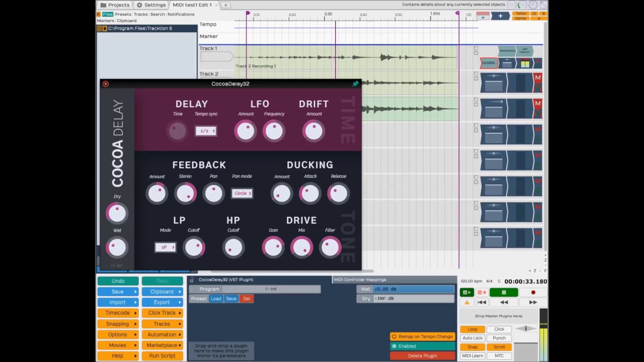Click the orange Tempo button at top right
Viewport: 644px width, 362px height.
[x=521, y=14]
